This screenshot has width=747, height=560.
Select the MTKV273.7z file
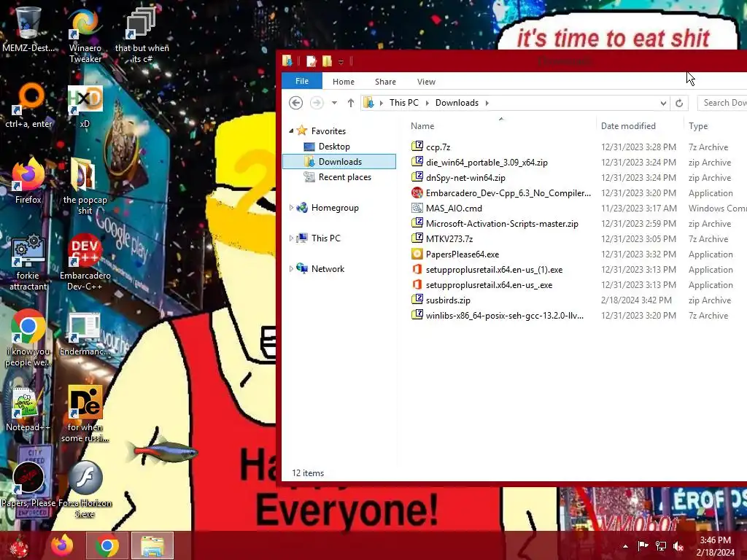click(449, 238)
